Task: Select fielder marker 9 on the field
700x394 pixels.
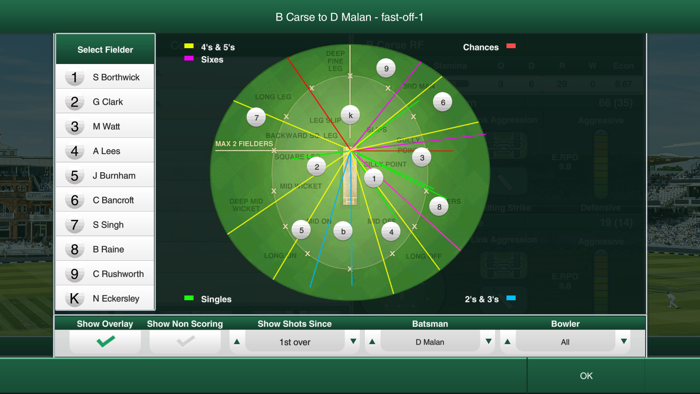Action: pyautogui.click(x=386, y=69)
